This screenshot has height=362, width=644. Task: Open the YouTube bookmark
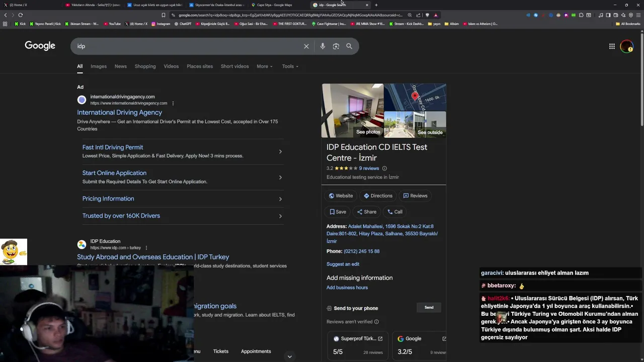[112, 24]
